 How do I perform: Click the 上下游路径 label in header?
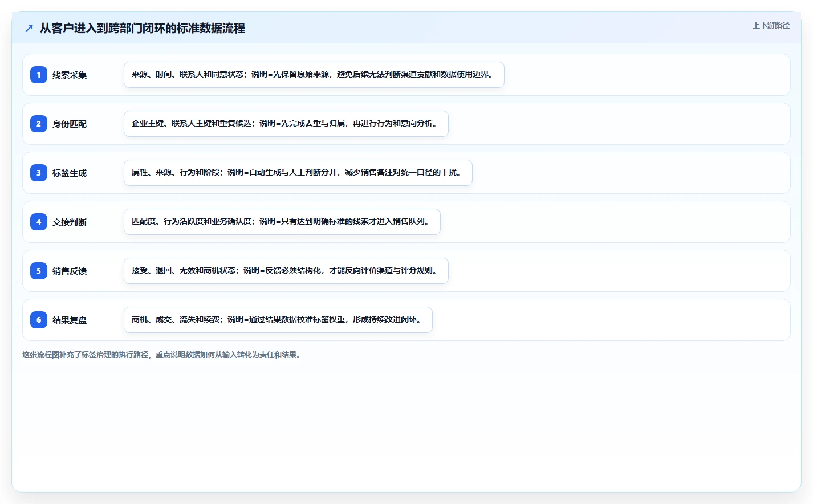tap(771, 25)
